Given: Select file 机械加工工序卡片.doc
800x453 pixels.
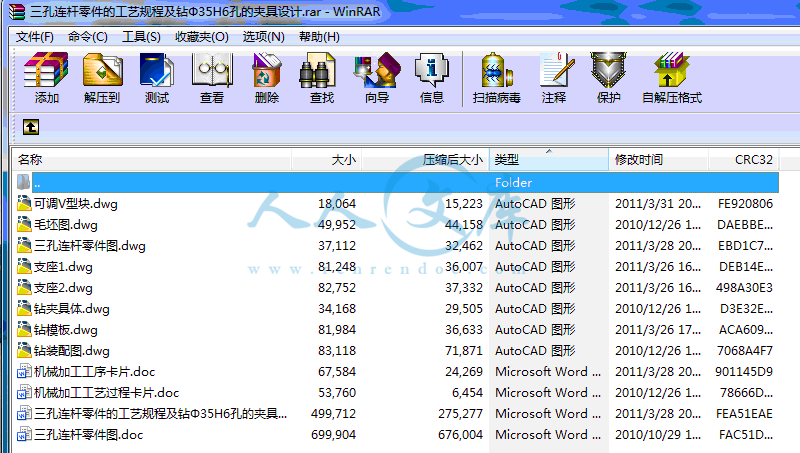Looking at the screenshot, I should pyautogui.click(x=94, y=371).
